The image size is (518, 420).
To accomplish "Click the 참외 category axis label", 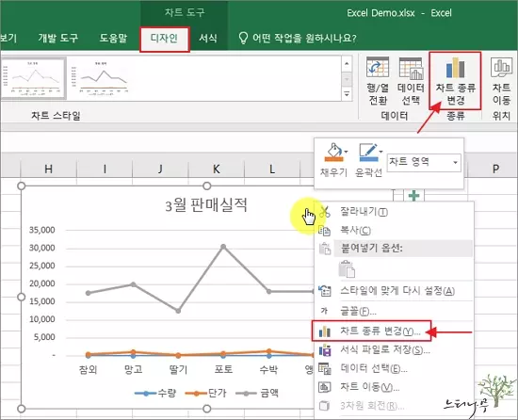I will [x=88, y=369].
